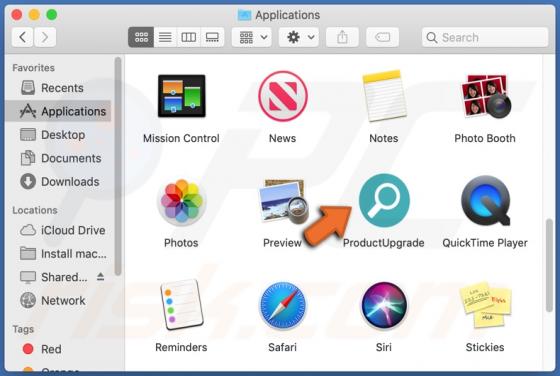Open the group-by arrangement dropdown
The image size is (560, 376).
[252, 37]
